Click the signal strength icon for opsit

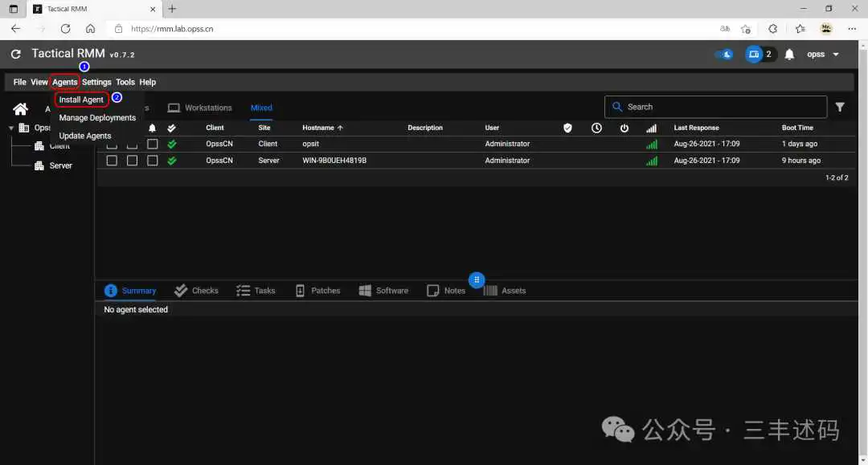coord(652,145)
